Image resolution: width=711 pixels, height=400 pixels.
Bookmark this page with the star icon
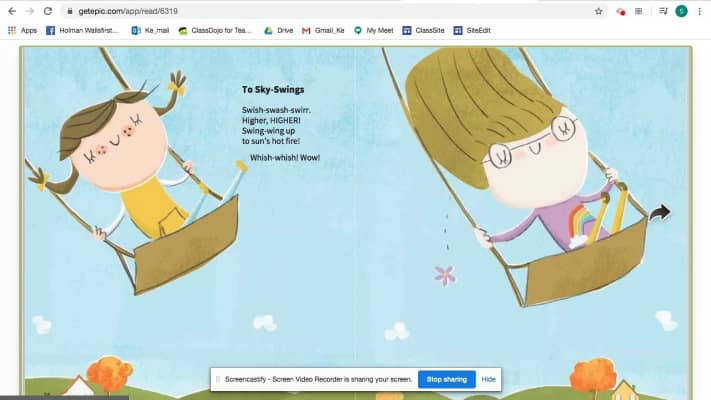click(598, 11)
